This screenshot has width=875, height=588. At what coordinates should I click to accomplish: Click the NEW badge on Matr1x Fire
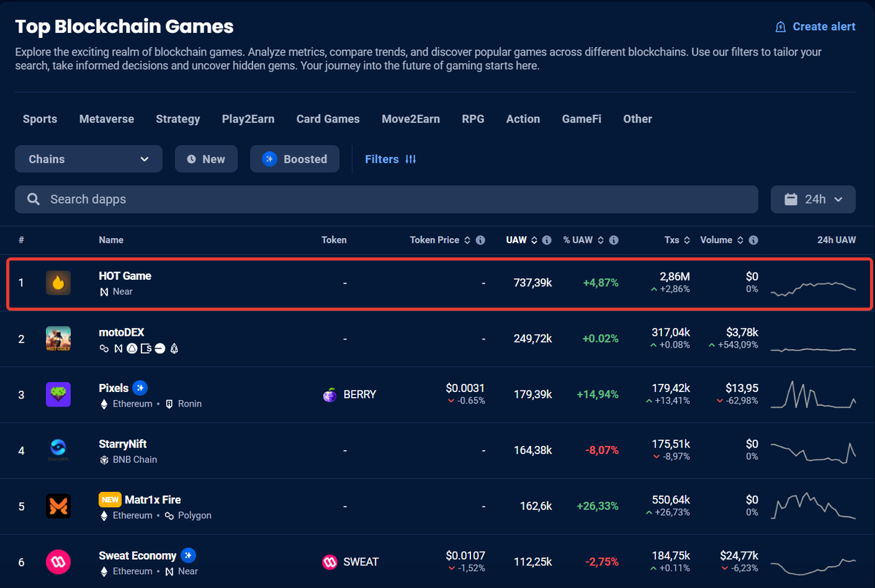pyautogui.click(x=109, y=500)
